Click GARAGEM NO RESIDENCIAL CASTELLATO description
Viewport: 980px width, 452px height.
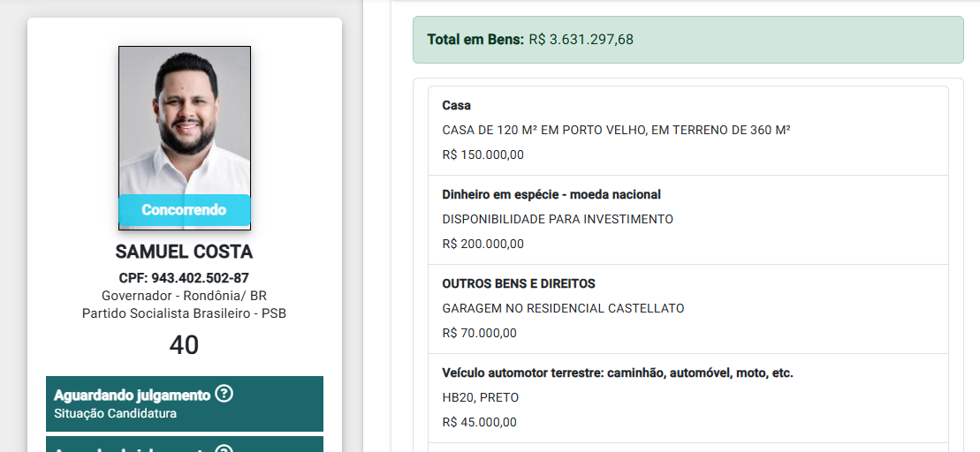(x=563, y=308)
